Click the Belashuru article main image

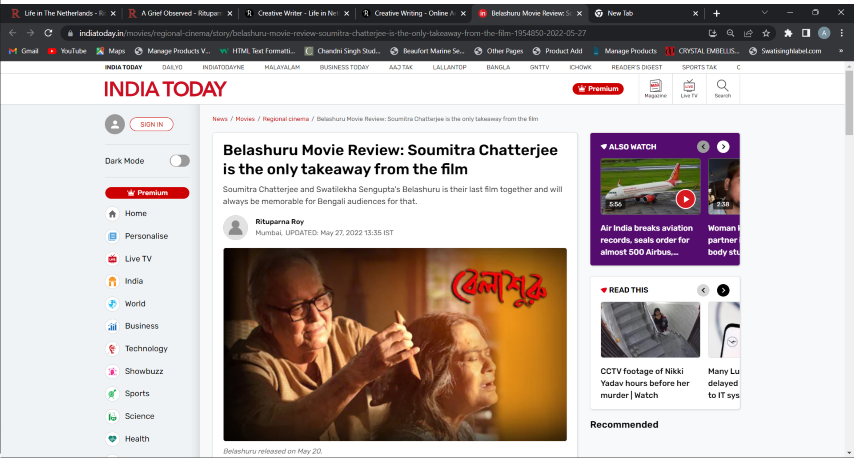click(395, 344)
